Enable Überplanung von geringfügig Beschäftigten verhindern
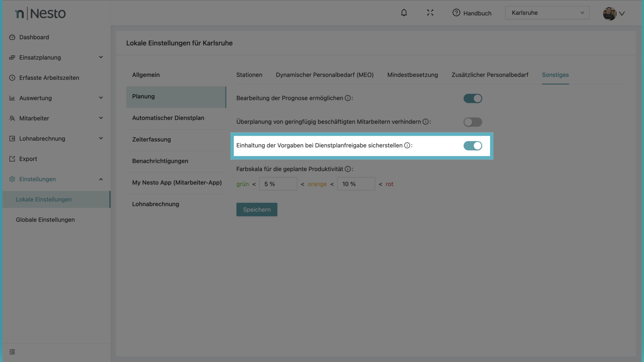The width and height of the screenshot is (644, 362). pos(473,122)
